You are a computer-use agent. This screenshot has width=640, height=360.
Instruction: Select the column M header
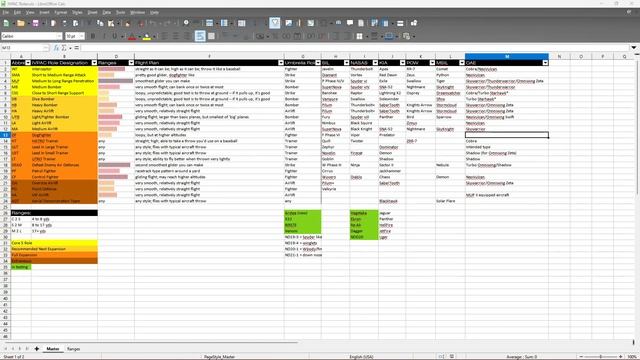point(507,56)
